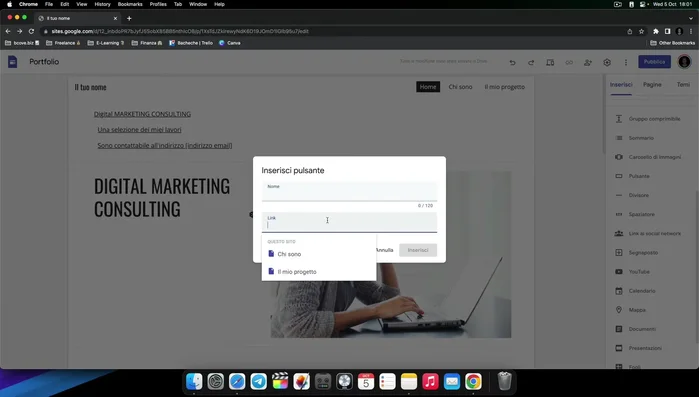This screenshot has width=699, height=397.
Task: Click the Link field in dialog
Action: pyautogui.click(x=349, y=222)
